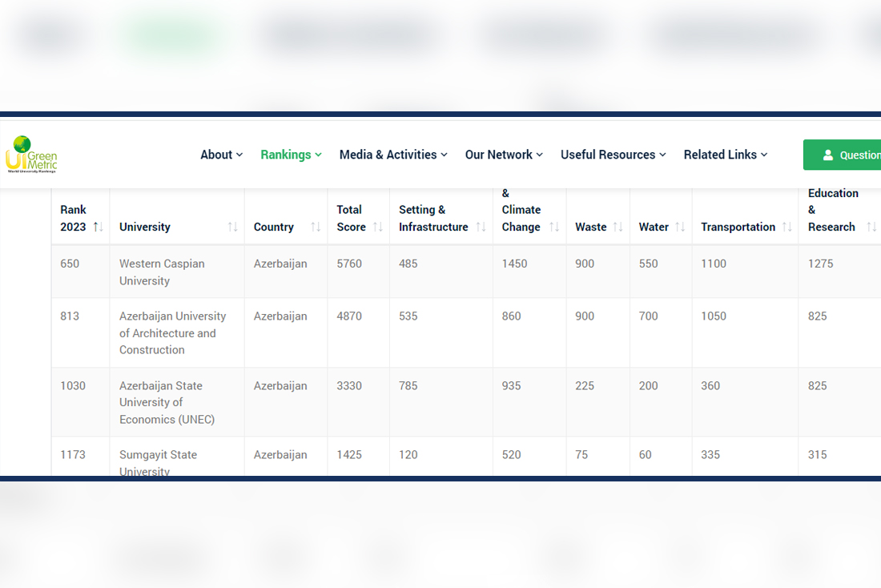Click Education & Research column header

tap(833, 211)
